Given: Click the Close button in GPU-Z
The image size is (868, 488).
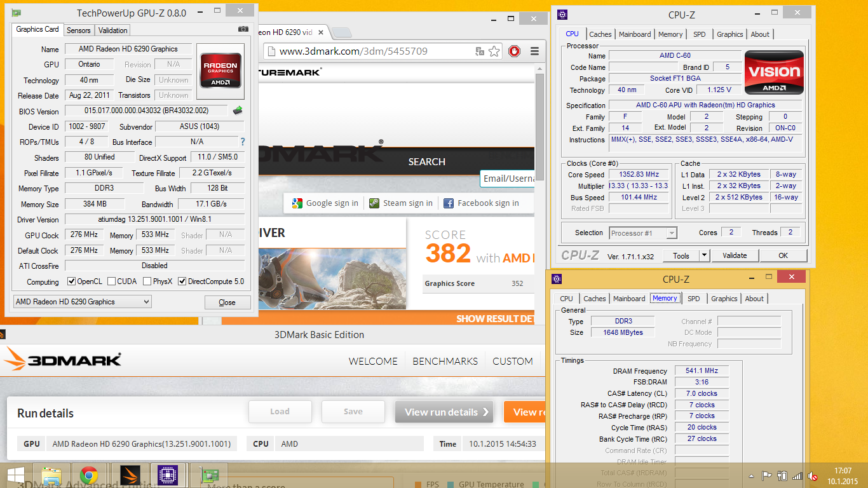Looking at the screenshot, I should (x=227, y=302).
